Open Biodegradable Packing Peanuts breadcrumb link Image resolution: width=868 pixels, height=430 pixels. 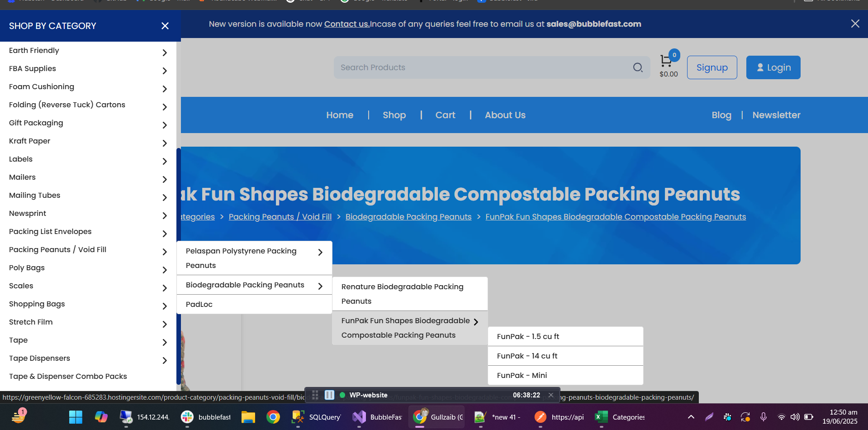tap(408, 217)
